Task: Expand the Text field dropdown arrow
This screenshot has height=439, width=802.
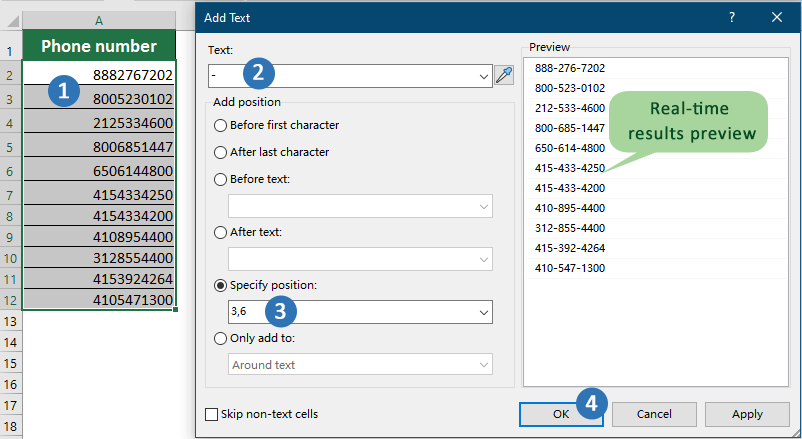Action: 484,75
